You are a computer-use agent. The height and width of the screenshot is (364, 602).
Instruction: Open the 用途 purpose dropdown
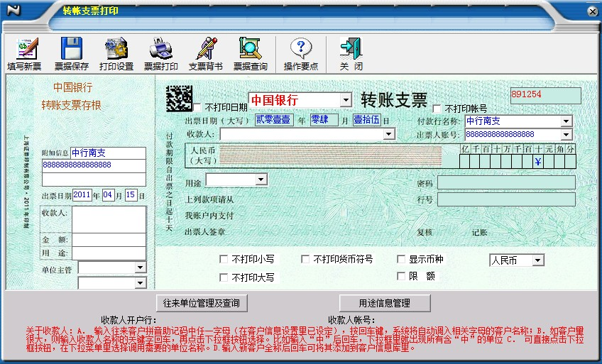click(x=261, y=180)
